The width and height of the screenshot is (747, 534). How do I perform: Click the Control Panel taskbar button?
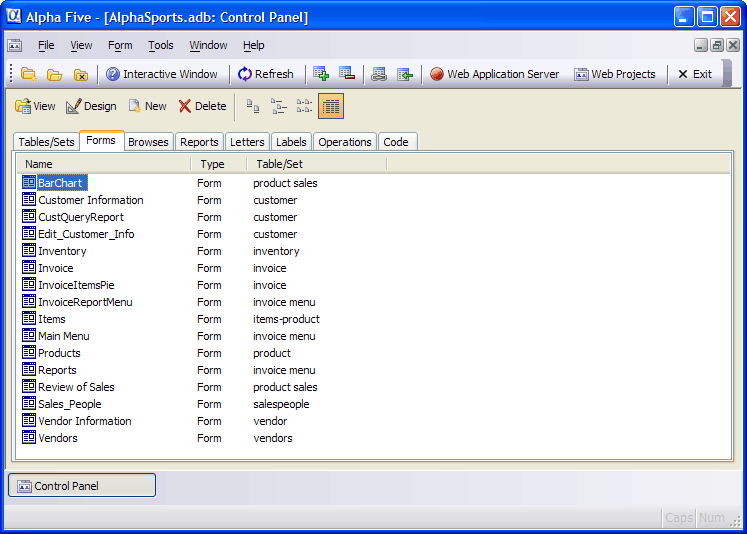82,485
